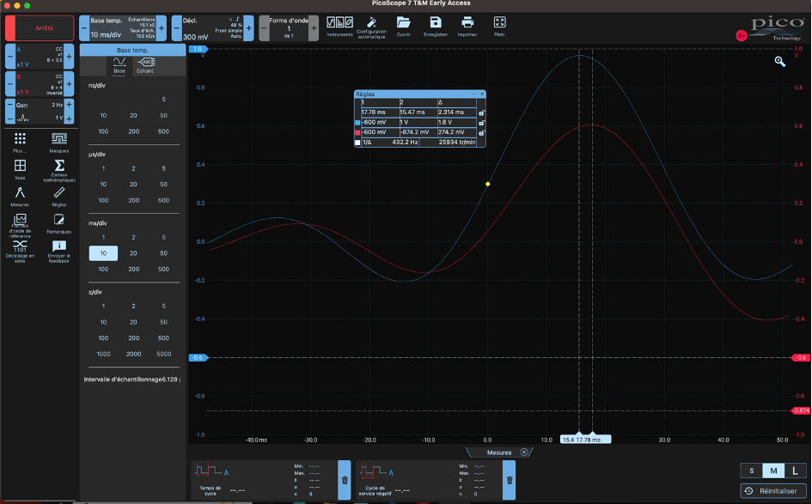812x504 pixels.
Task: Collapse the Mesures panel with its X
Action: tap(524, 452)
